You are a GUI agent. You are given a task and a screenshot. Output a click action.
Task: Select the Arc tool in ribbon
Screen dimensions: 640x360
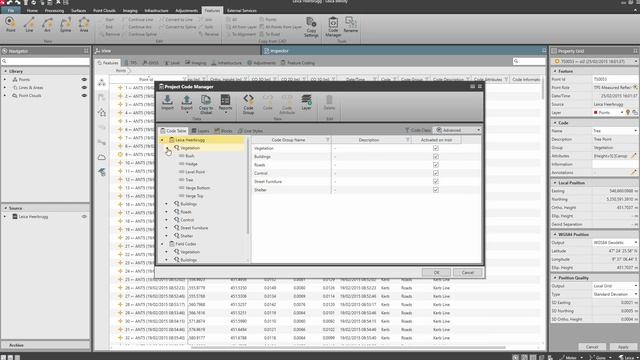pyautogui.click(x=47, y=24)
